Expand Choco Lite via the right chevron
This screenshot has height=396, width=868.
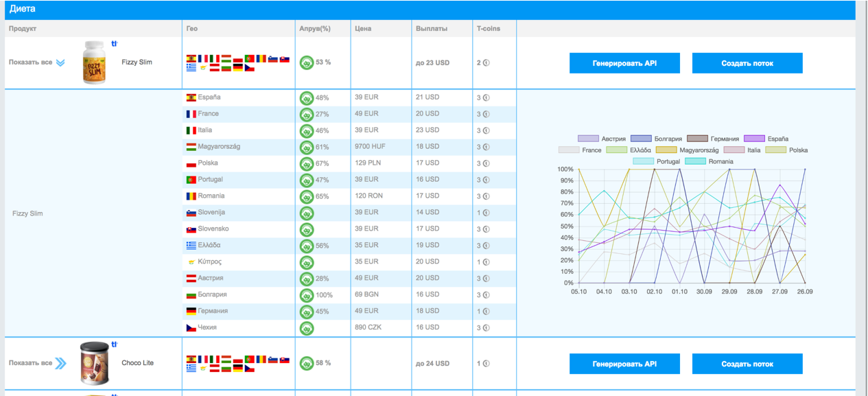(61, 363)
